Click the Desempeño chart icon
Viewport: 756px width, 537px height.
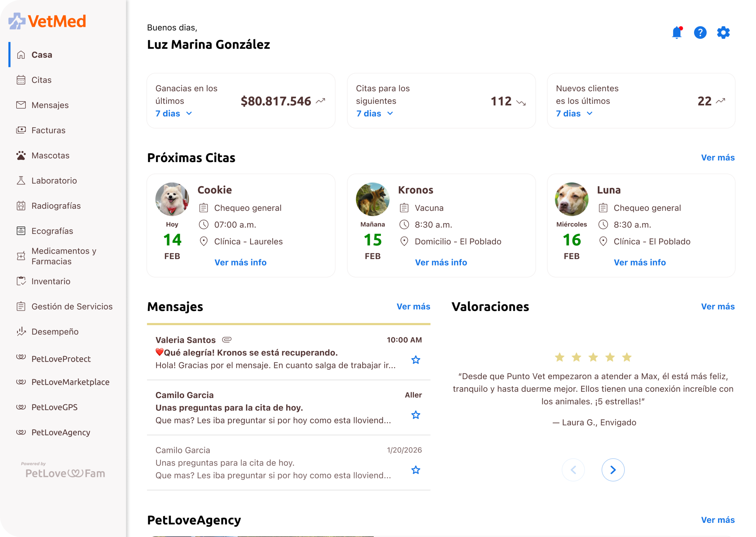pos(21,331)
